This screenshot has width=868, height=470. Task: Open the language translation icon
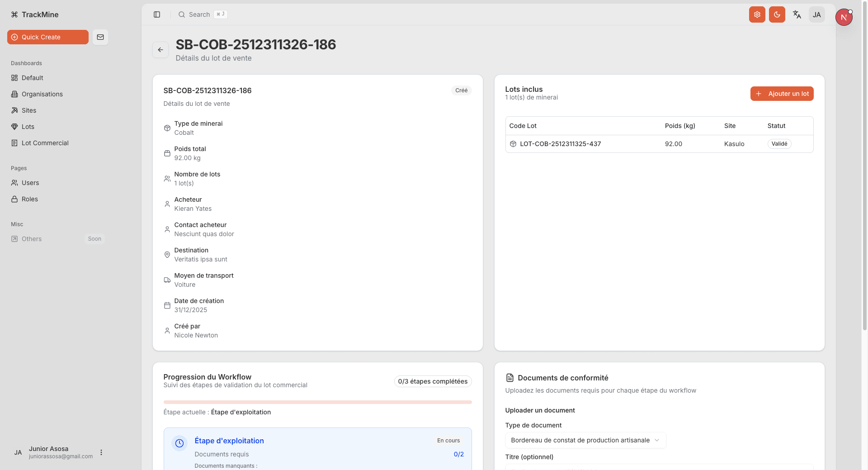[797, 14]
